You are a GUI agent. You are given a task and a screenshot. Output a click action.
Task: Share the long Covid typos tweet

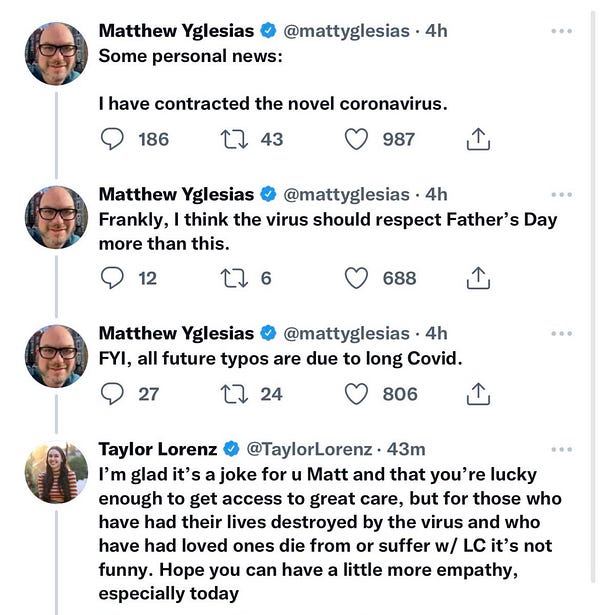pyautogui.click(x=478, y=394)
